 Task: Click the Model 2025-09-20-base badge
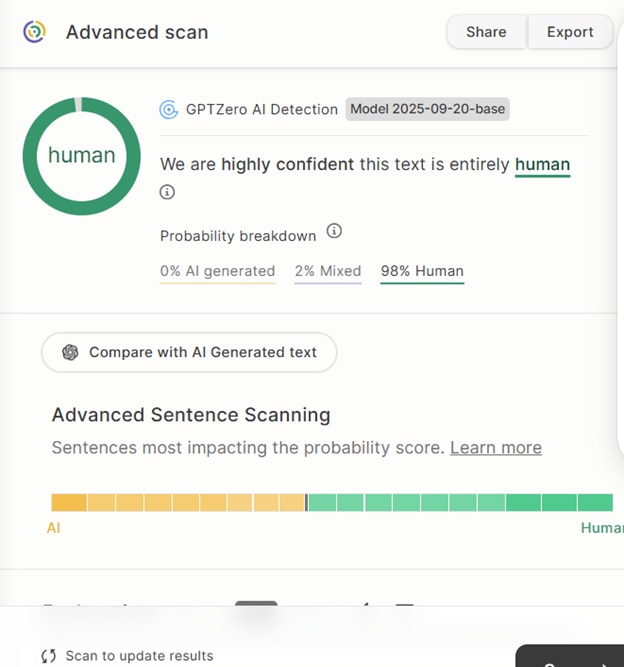tap(427, 109)
